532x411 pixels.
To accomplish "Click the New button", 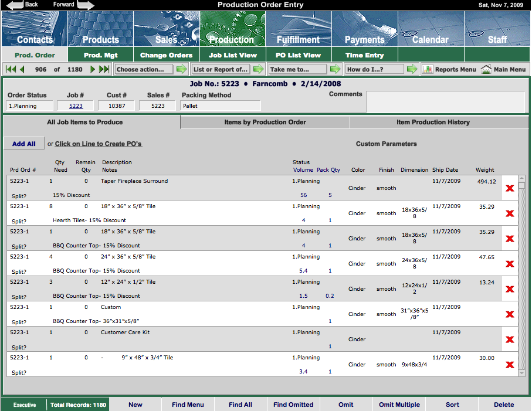I will [135, 405].
